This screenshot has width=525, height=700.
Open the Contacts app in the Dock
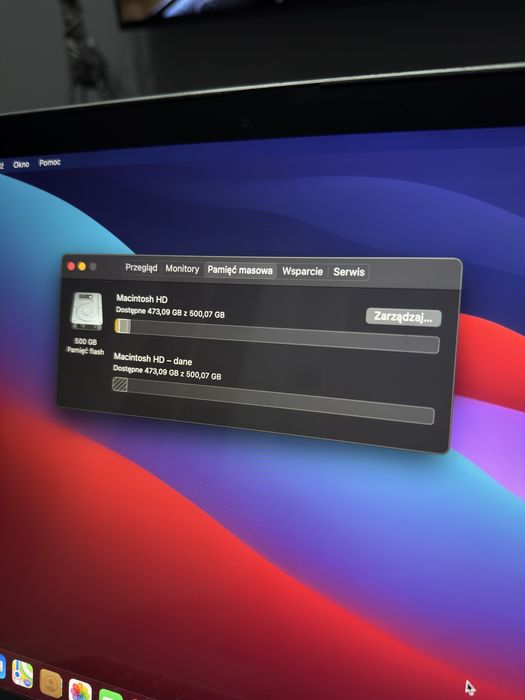(x=50, y=683)
